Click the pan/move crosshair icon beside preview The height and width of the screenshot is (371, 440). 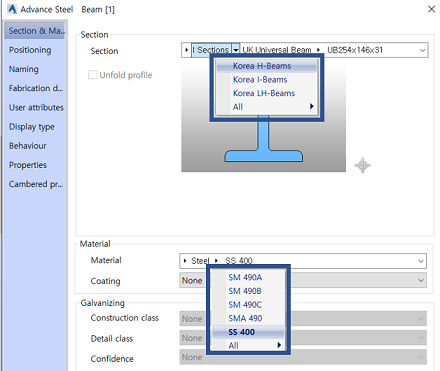(x=362, y=165)
